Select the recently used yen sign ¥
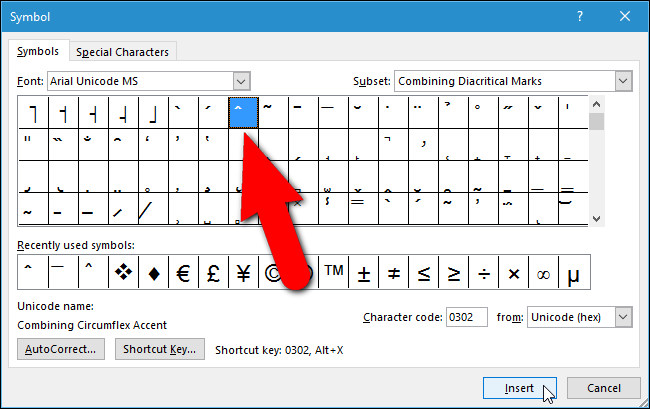 [x=243, y=272]
